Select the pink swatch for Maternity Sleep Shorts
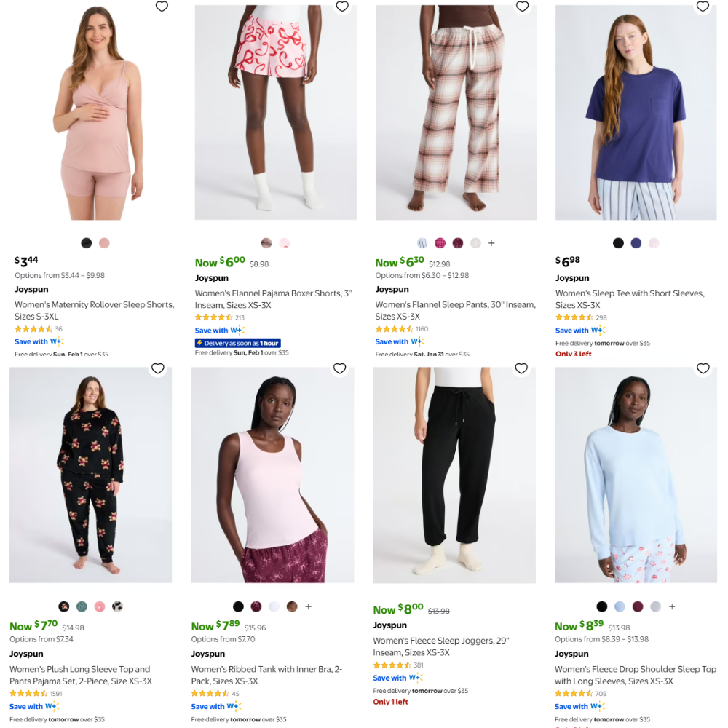 coord(104,243)
